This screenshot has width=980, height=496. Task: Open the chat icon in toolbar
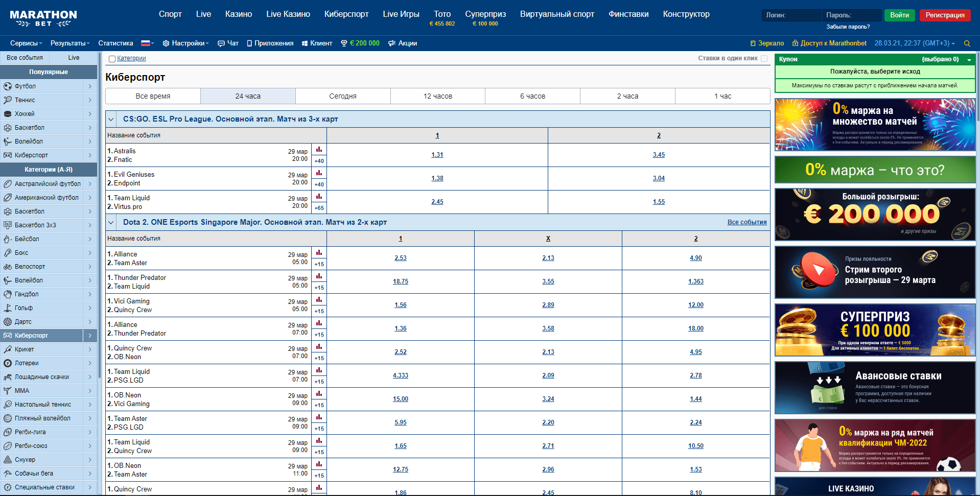(221, 43)
